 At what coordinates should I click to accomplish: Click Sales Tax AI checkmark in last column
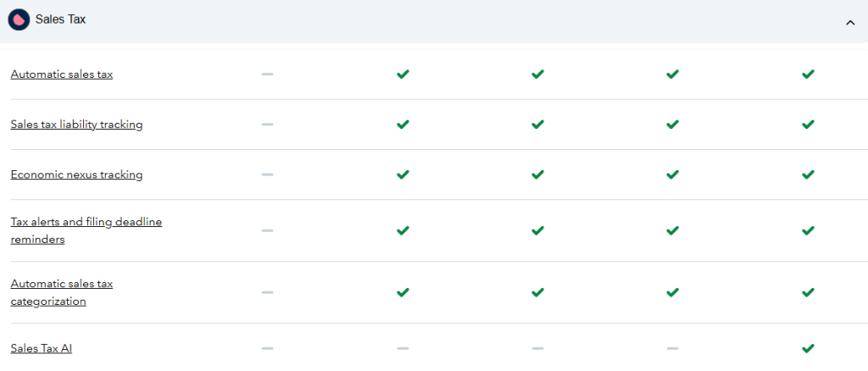pos(808,348)
